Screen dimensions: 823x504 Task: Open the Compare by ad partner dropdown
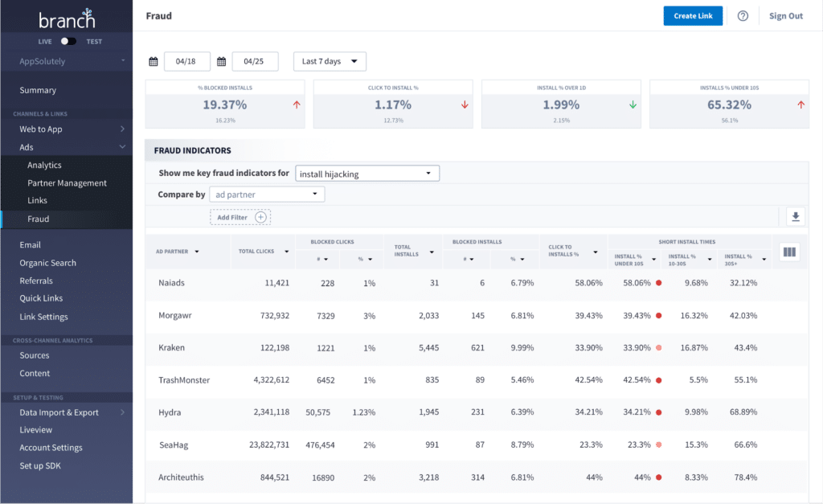click(x=266, y=194)
